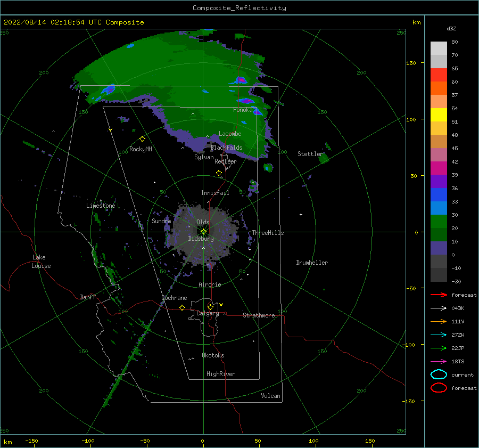Click the cyan 'current' ellipse legend icon
Image resolution: width=479 pixels, height=448 pixels.
439,374
